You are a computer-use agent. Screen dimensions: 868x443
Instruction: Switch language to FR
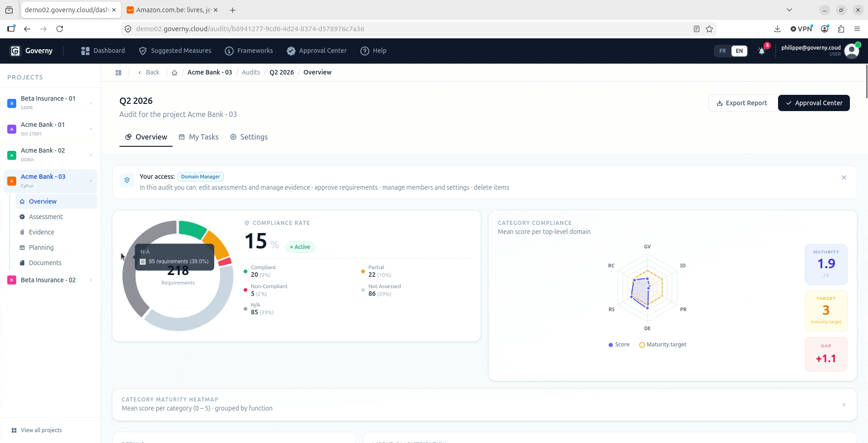click(722, 51)
